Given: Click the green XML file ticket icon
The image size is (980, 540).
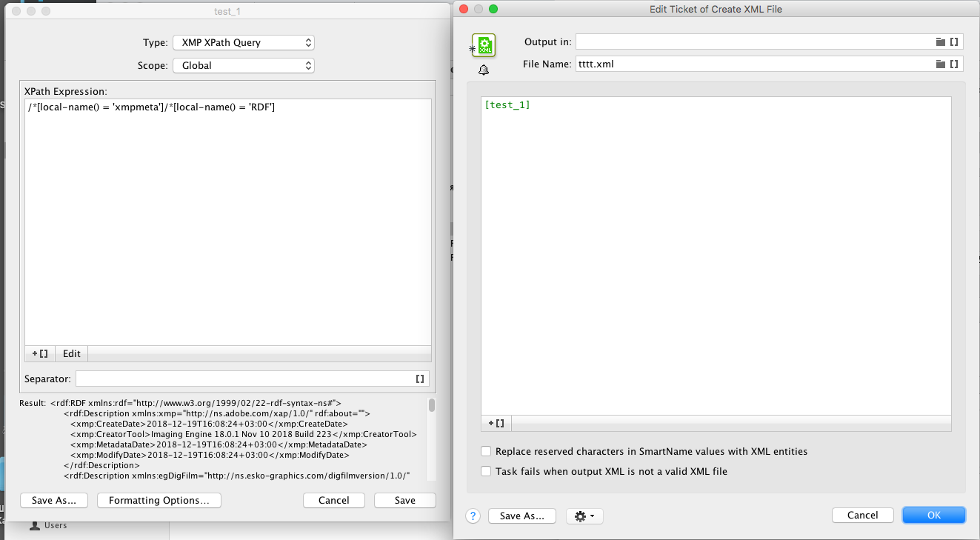Looking at the screenshot, I should [484, 45].
